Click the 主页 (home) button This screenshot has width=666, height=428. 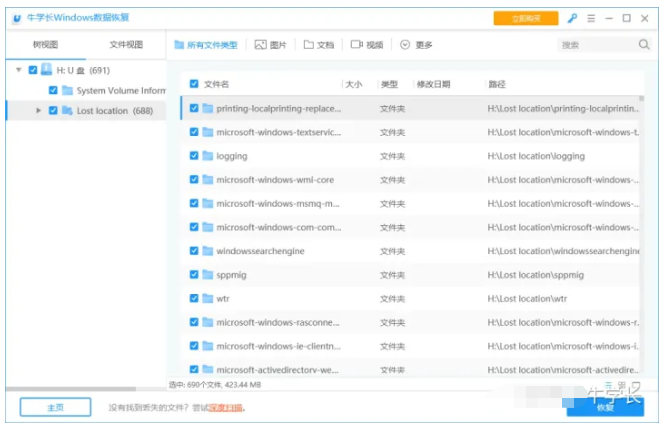pyautogui.click(x=55, y=407)
